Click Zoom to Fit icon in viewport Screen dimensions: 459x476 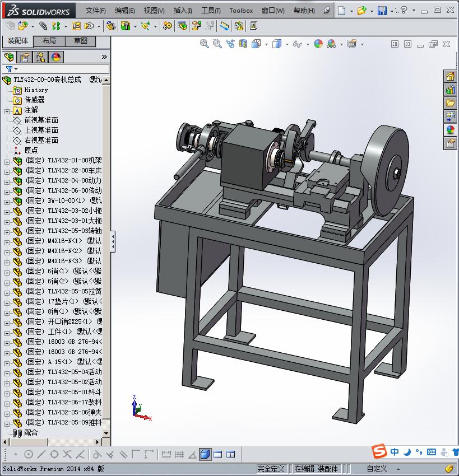click(205, 44)
